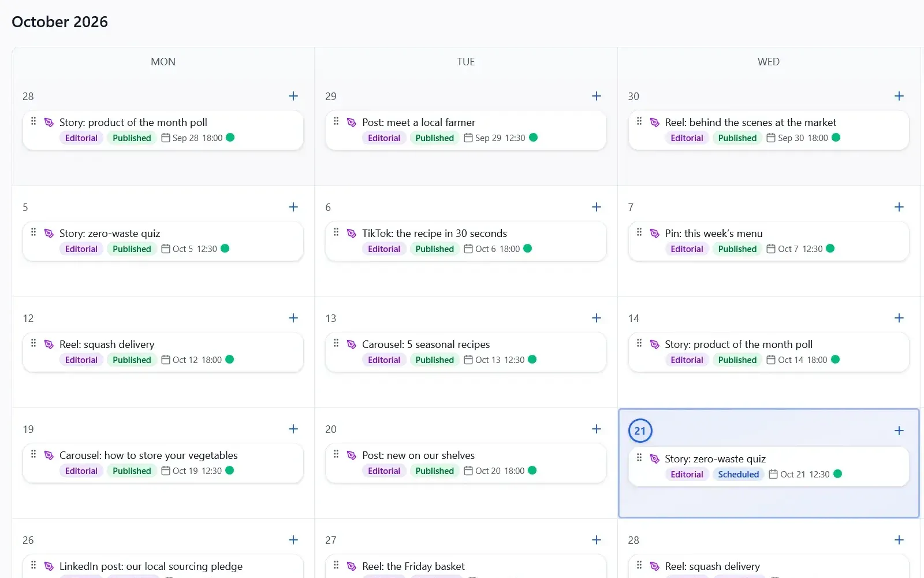Click the MON column header
924x578 pixels.
click(163, 62)
